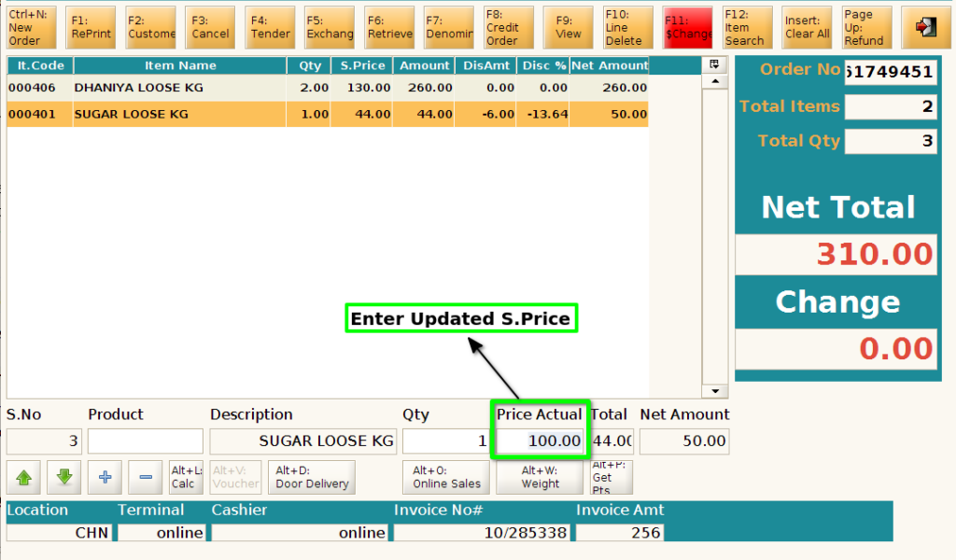Open the F2 Customer button
The height and width of the screenshot is (560, 956).
pos(150,27)
